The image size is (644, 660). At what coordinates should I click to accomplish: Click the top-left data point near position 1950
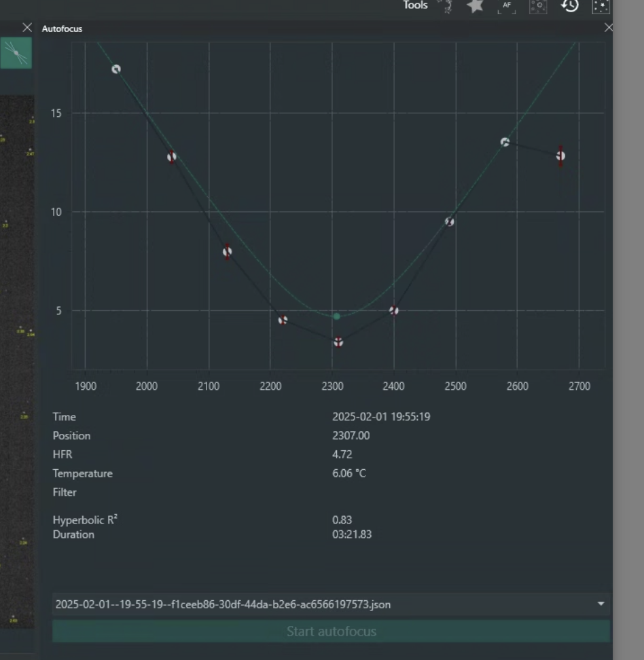point(116,69)
